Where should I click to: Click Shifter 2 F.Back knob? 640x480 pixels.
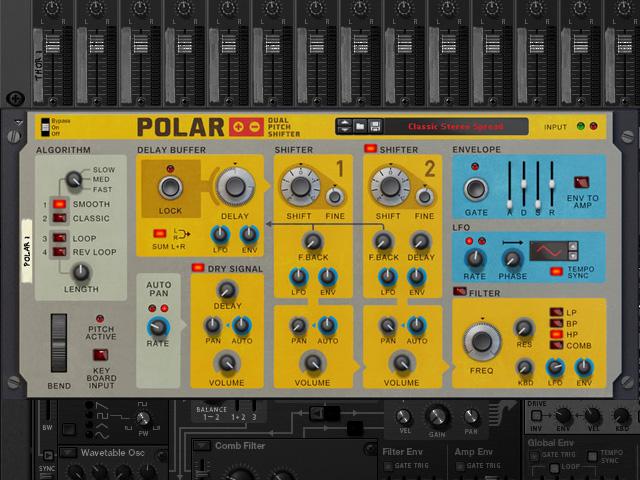[x=382, y=242]
